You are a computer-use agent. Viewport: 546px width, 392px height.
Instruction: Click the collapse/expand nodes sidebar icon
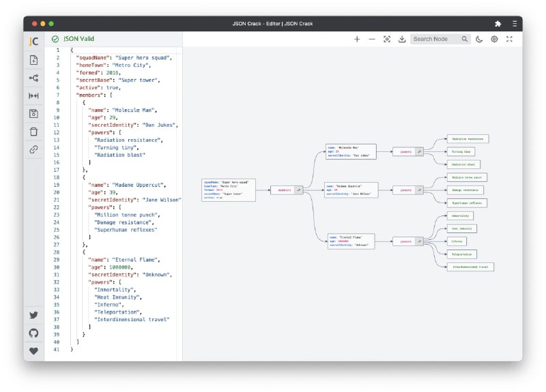(x=33, y=95)
